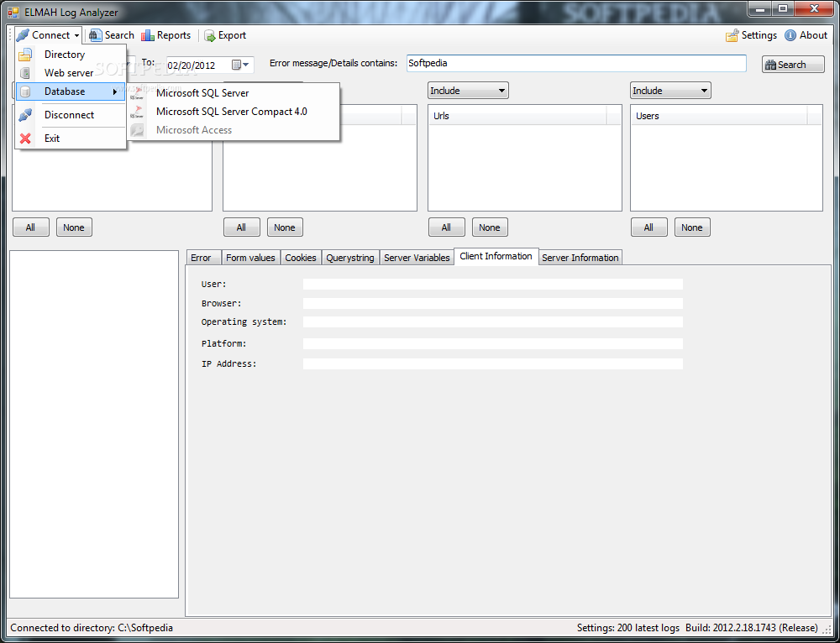Select the greyed Microsoft Access option
Viewport: 840px width, 643px height.
click(x=234, y=130)
